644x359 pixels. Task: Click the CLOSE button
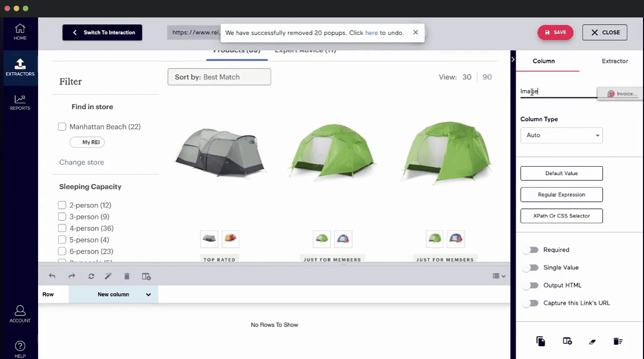(604, 32)
